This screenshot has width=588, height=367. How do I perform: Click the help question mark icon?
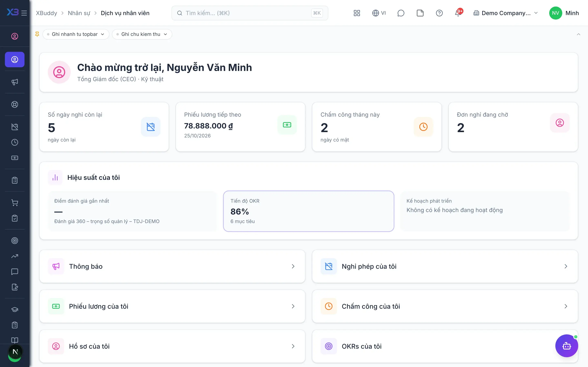[439, 13]
